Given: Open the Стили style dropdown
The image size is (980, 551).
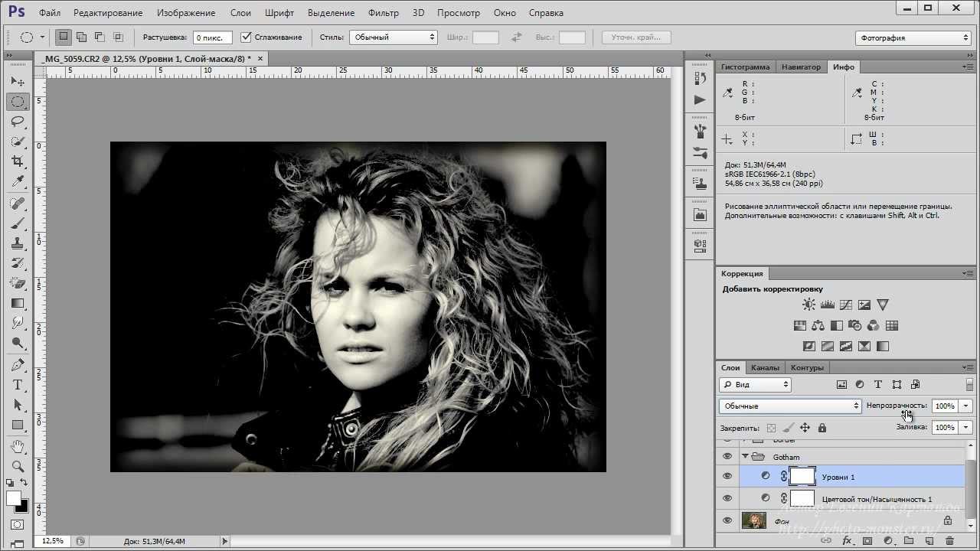Looking at the screenshot, I should pos(393,37).
